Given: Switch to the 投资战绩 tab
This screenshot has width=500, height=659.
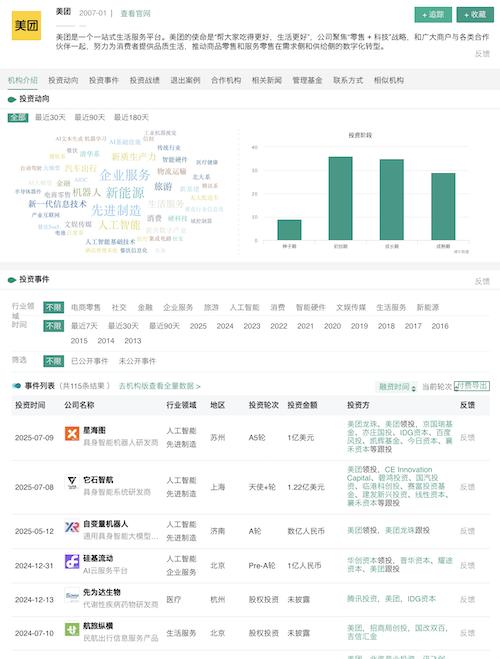Looking at the screenshot, I should coord(145,80).
